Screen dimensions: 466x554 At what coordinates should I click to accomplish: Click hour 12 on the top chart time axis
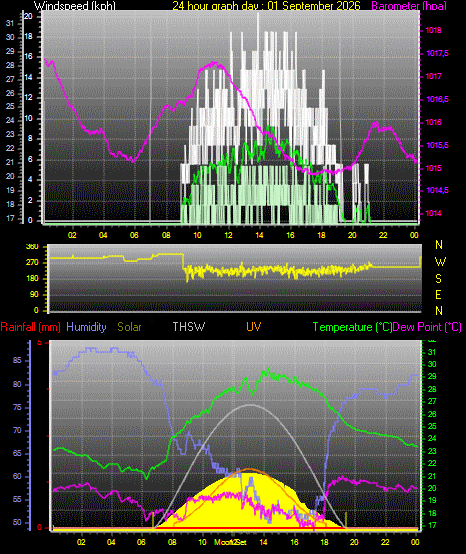click(228, 235)
